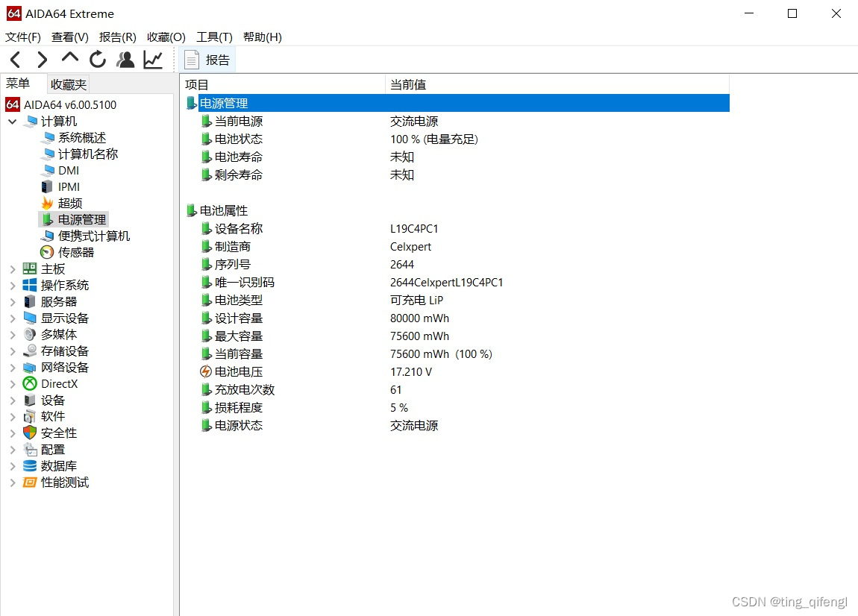
Task: Click the 当前值 column header
Action: click(x=557, y=84)
